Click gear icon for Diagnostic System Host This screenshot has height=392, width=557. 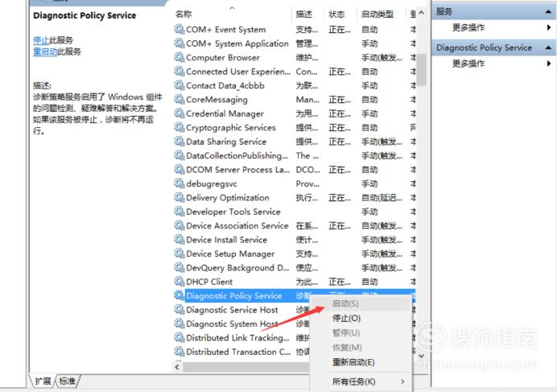coord(179,324)
